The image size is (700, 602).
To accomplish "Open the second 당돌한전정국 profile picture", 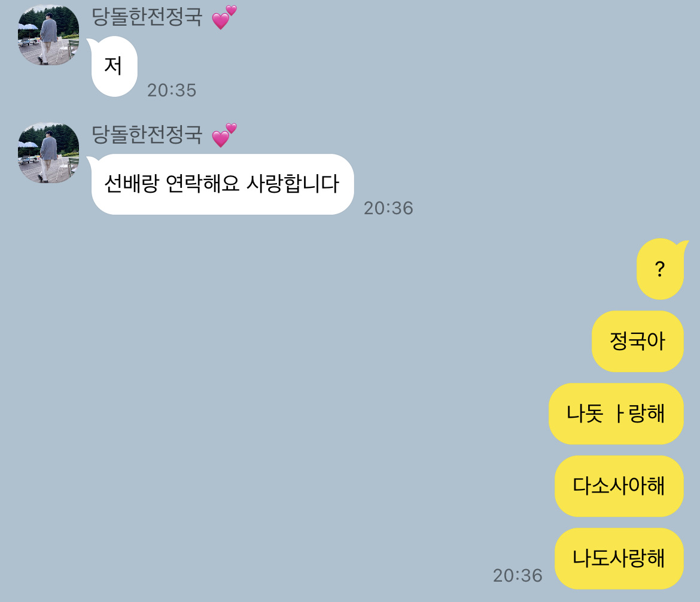I will [x=48, y=153].
